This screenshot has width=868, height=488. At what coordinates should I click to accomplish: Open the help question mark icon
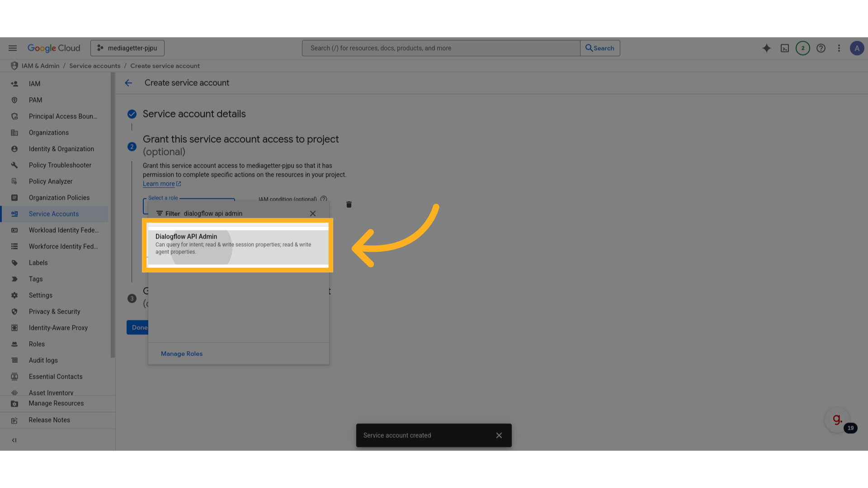(x=821, y=48)
